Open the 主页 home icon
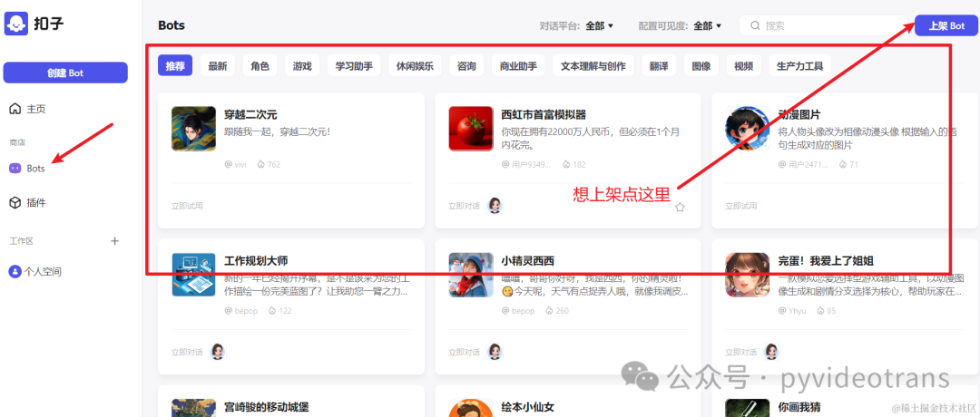This screenshot has width=980, height=417. [x=15, y=110]
